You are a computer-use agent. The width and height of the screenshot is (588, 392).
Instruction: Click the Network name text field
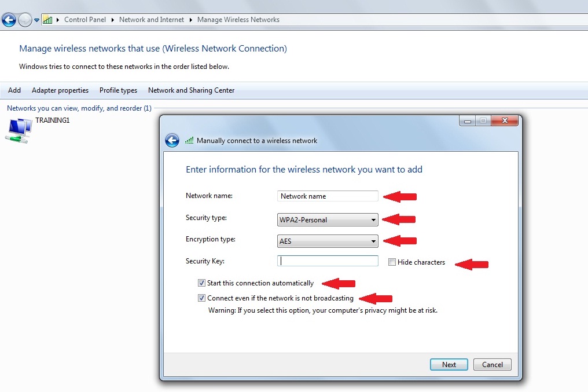(x=328, y=196)
